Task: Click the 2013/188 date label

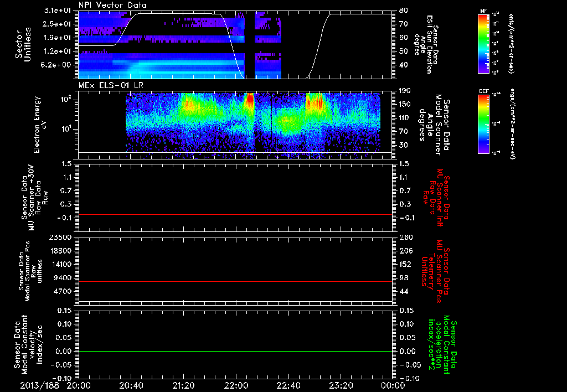Action: tap(40, 385)
